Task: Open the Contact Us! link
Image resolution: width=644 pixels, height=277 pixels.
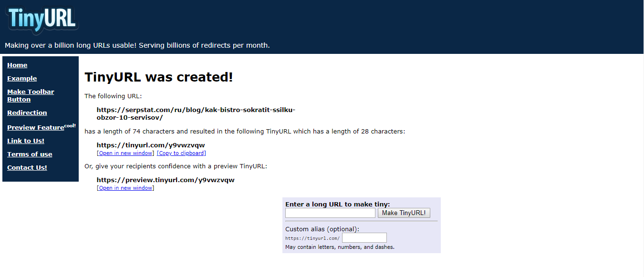Action: point(27,168)
